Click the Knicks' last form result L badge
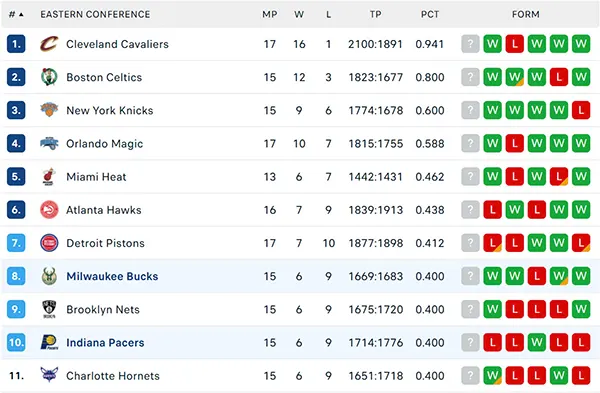The width and height of the screenshot is (600, 393). (x=581, y=110)
